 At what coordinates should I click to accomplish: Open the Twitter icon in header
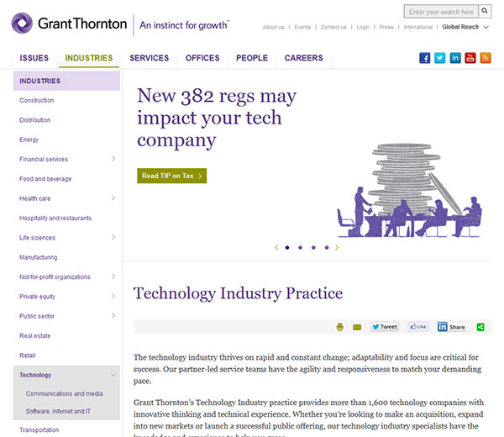coord(440,58)
